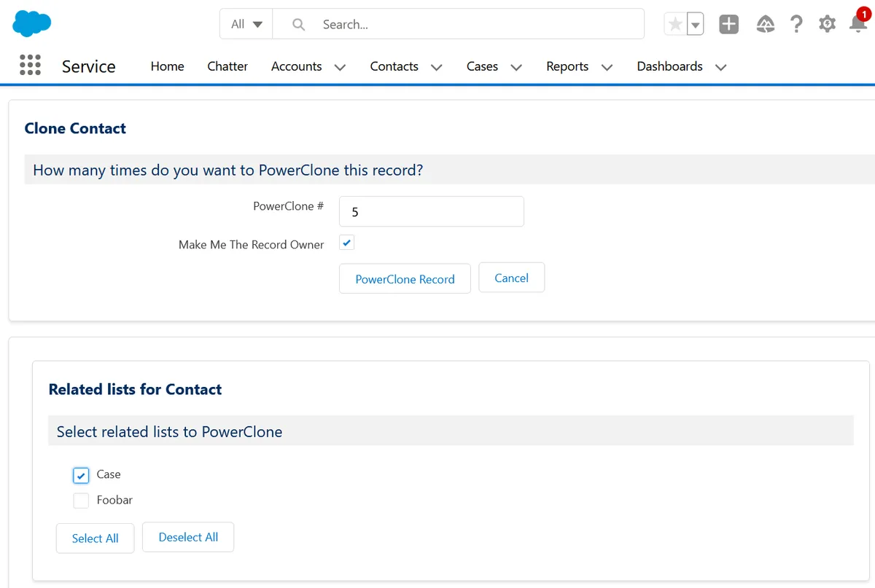Click the How many times question text
The image size is (875, 588).
[x=228, y=170]
